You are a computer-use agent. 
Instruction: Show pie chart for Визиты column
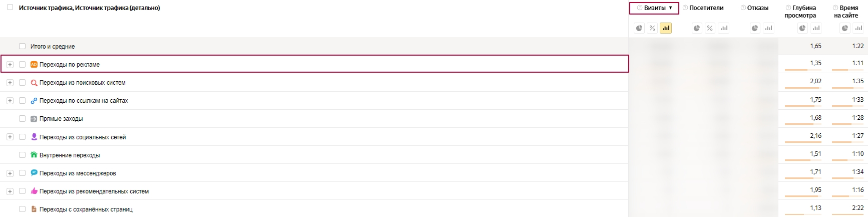click(639, 28)
